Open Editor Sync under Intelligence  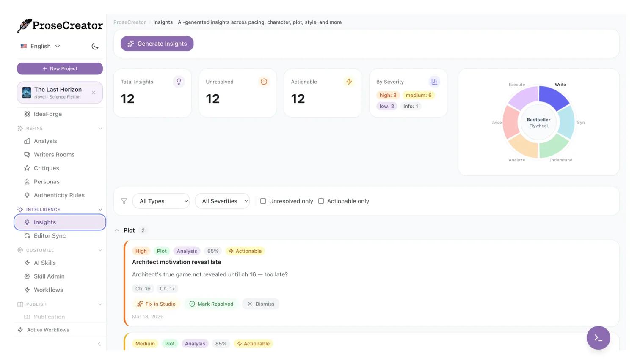pyautogui.click(x=50, y=236)
